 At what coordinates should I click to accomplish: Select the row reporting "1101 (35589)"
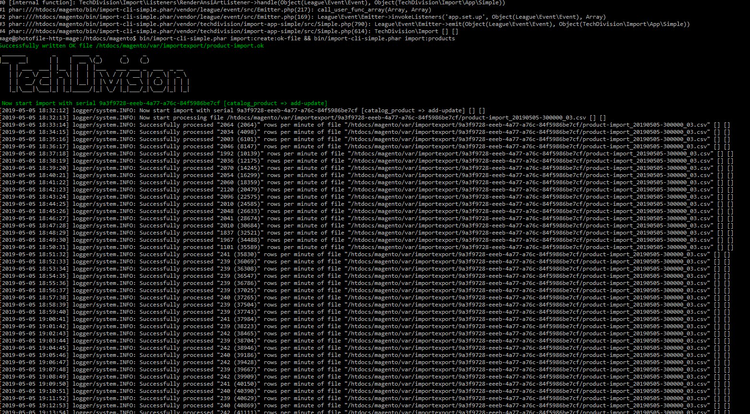pyautogui.click(x=366, y=247)
